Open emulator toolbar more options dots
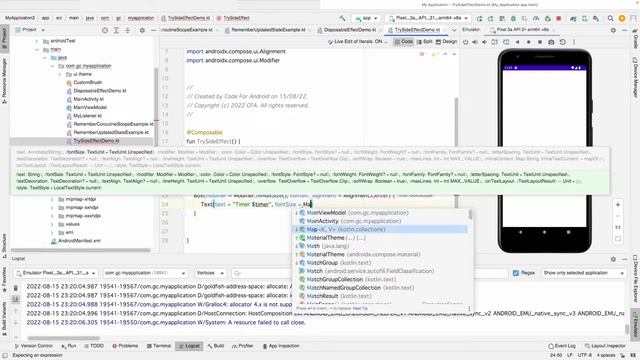The width and height of the screenshot is (640, 360). 574,42
